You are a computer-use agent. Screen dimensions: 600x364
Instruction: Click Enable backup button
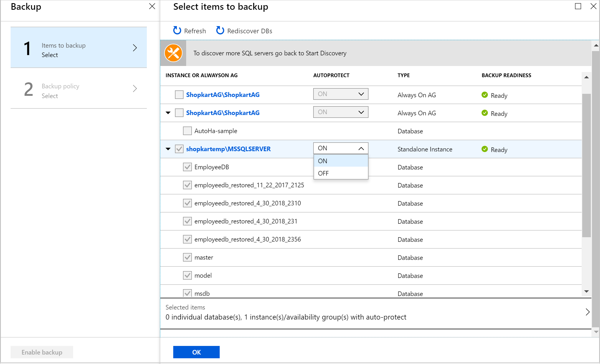pyautogui.click(x=42, y=353)
